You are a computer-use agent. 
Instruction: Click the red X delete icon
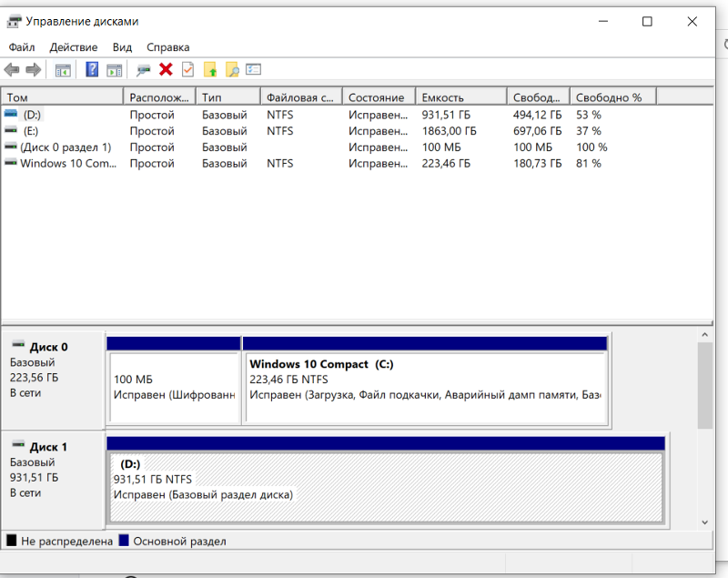[166, 70]
